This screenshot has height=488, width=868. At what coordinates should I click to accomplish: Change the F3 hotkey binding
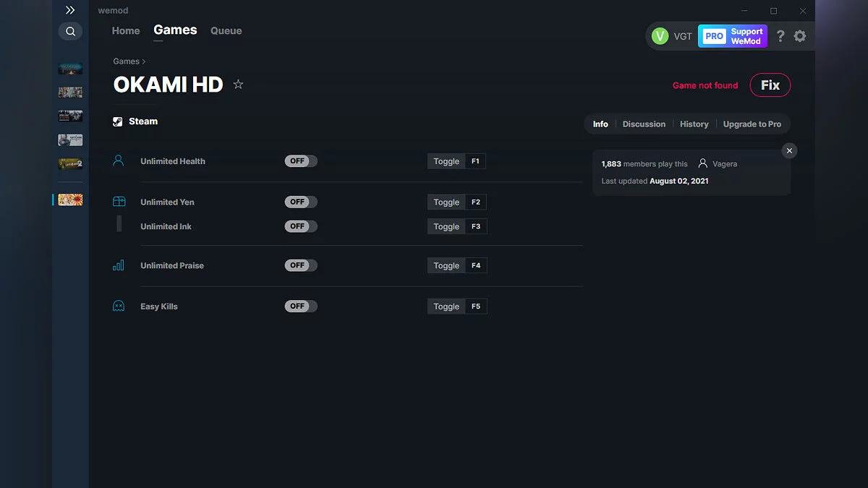tap(476, 226)
